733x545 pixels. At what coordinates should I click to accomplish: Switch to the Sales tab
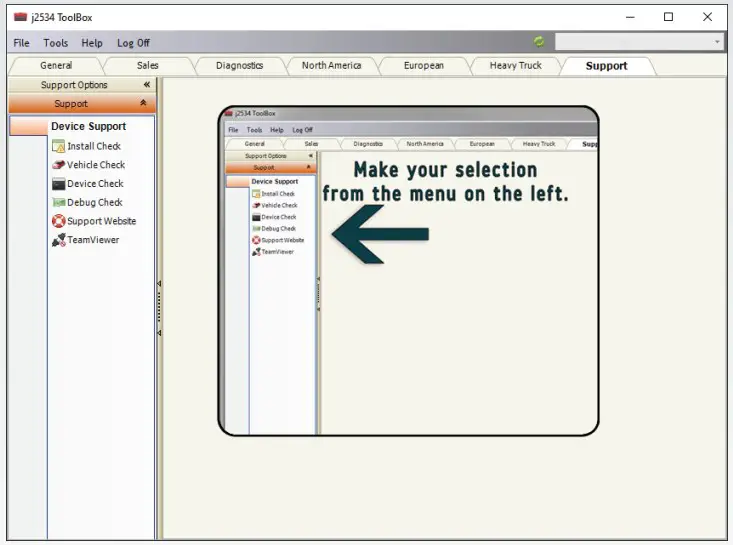click(148, 65)
